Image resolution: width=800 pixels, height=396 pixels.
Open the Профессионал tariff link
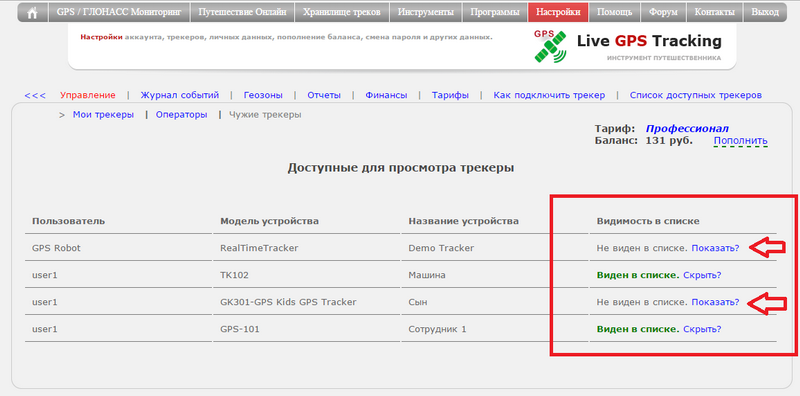coord(687,129)
